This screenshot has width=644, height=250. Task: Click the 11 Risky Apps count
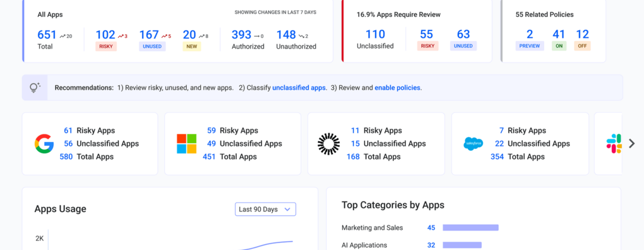(x=355, y=131)
